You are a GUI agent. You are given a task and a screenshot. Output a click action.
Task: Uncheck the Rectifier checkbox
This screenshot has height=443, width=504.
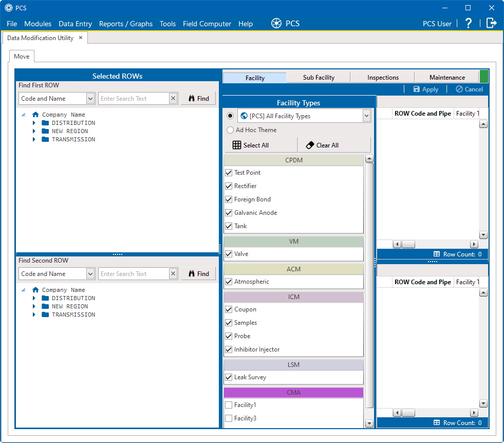click(x=229, y=186)
